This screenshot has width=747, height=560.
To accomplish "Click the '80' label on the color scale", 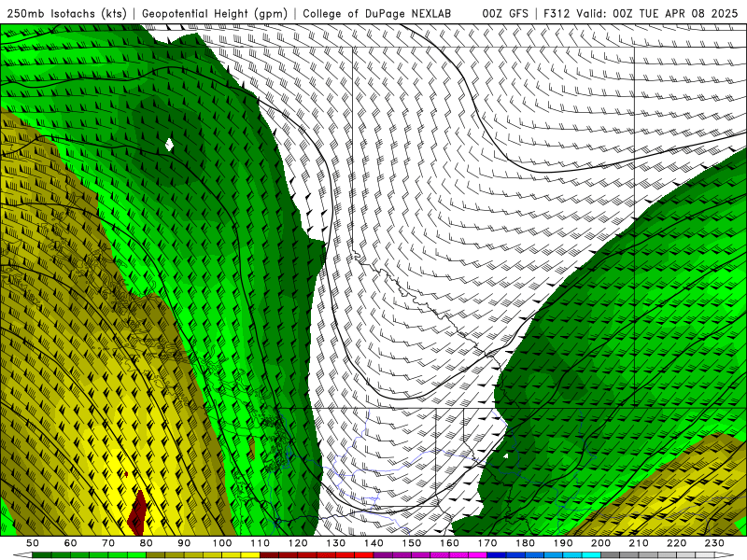I will point(147,543).
